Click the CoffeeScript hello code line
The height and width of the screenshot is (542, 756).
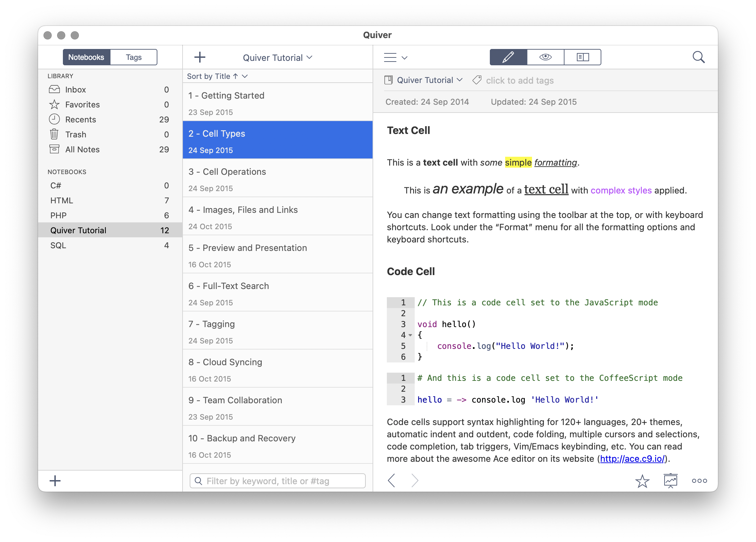click(508, 400)
